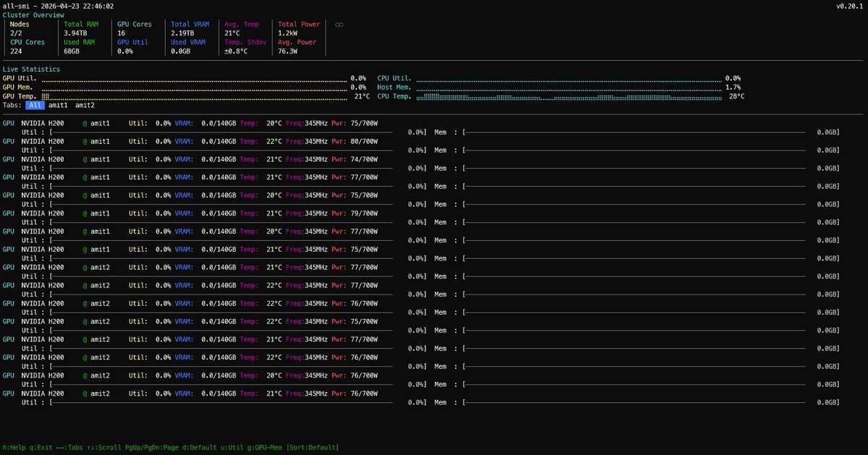Click the Avg. Power value 76.3W
The width and height of the screenshot is (868, 455).
(288, 51)
